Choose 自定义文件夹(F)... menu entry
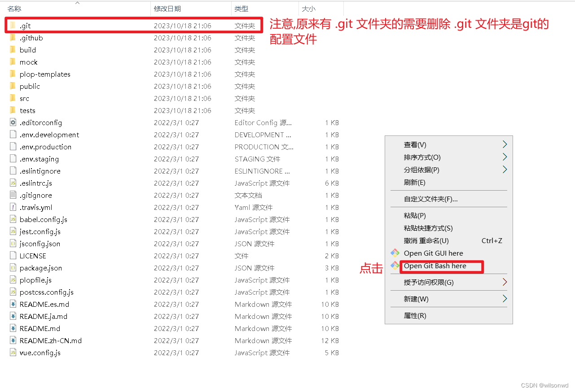The height and width of the screenshot is (392, 575). tap(430, 199)
